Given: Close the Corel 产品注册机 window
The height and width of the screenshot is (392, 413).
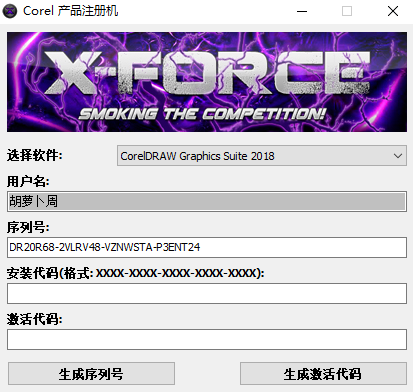Looking at the screenshot, I should [x=393, y=11].
